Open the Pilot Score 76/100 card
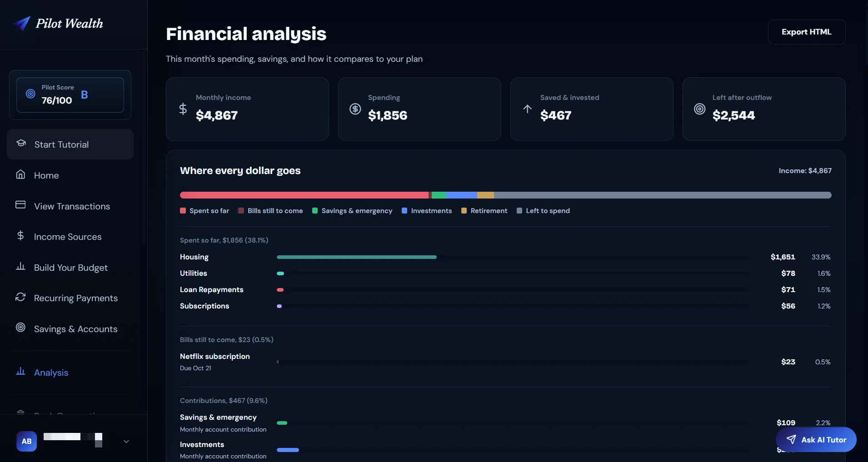This screenshot has height=462, width=868. point(70,94)
